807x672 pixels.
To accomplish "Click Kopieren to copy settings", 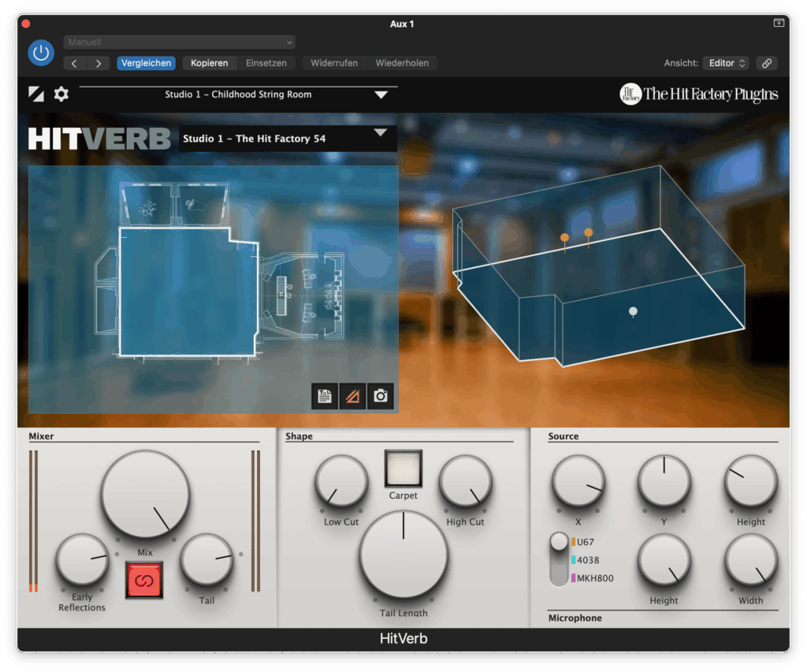I will [210, 63].
